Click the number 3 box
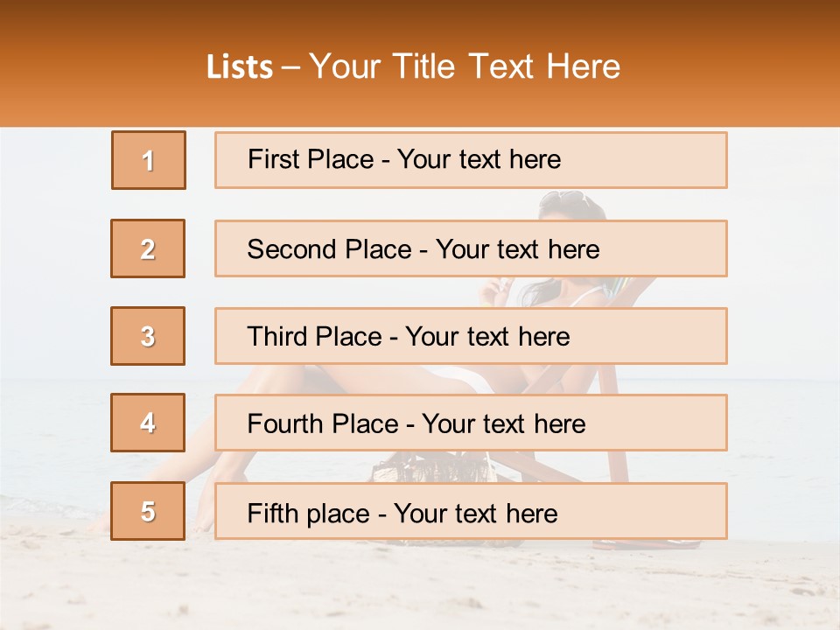The width and height of the screenshot is (840, 630). pos(148,336)
